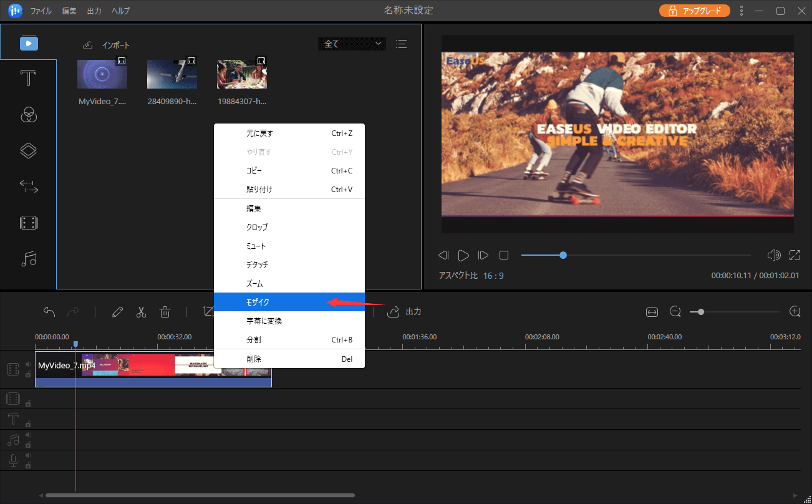Image resolution: width=812 pixels, height=504 pixels.
Task: Toggle lock on music track
Action: [x=28, y=445]
